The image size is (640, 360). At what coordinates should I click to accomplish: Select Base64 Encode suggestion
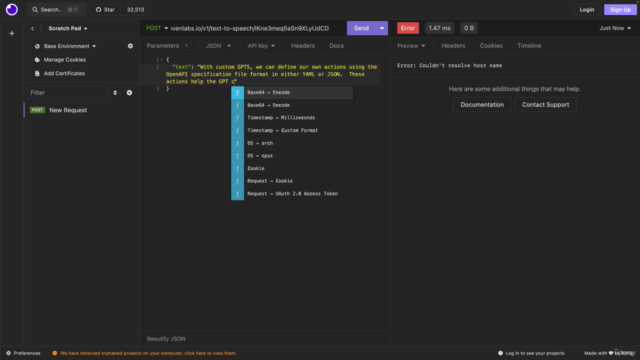pyautogui.click(x=292, y=93)
